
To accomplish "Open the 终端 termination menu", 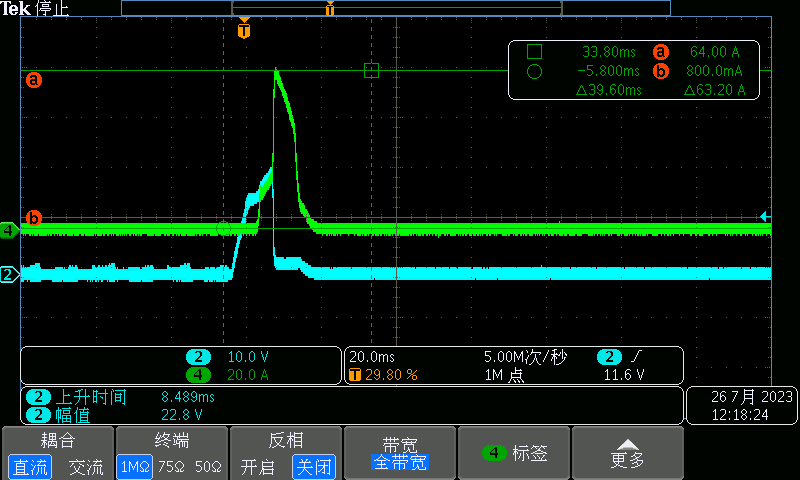I will point(172,441).
